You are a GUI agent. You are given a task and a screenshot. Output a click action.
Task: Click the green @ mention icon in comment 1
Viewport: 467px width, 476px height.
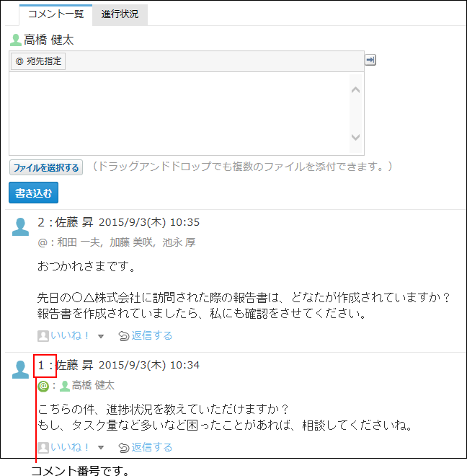[x=43, y=387]
